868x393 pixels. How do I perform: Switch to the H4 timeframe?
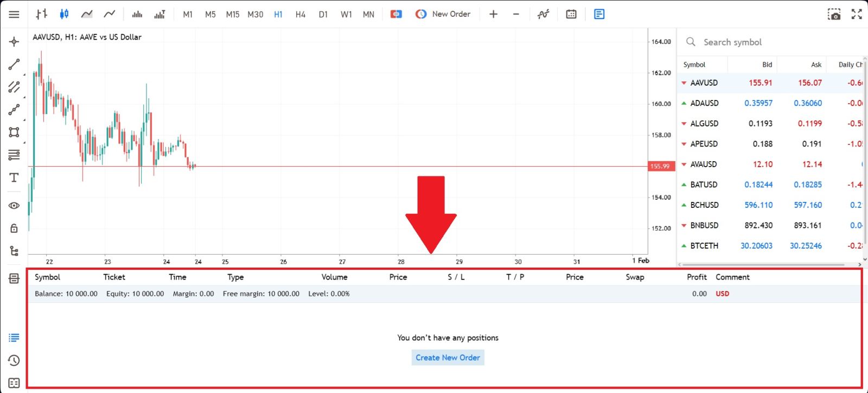click(x=301, y=15)
